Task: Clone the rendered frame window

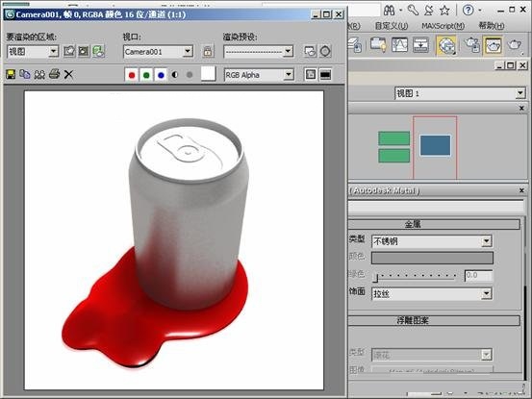Action: point(39,74)
